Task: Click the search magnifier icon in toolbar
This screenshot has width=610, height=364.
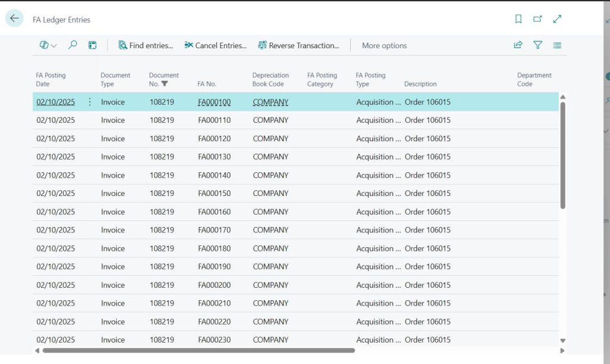Action: coord(73,45)
